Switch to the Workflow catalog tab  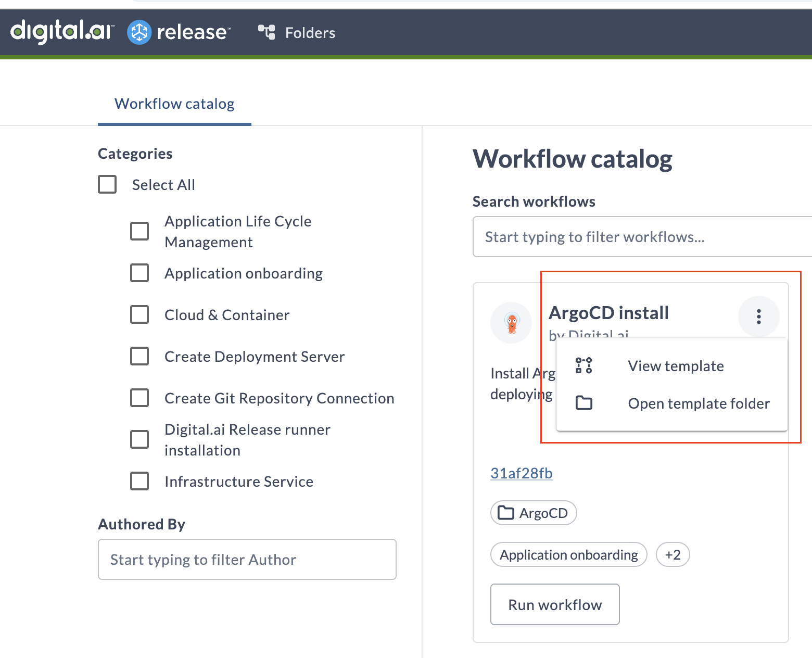point(174,104)
